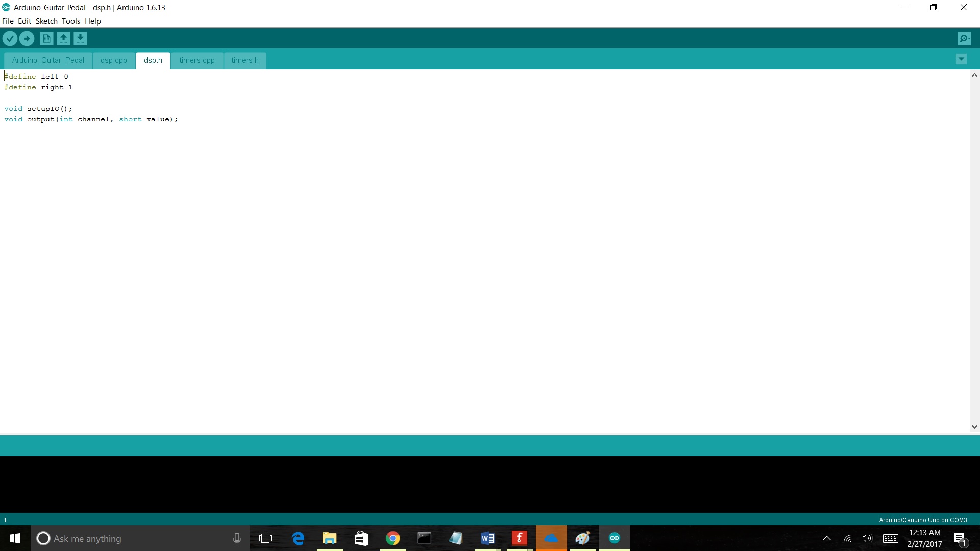
Task: Click the Save sketch down-arrow icon
Action: tap(80, 38)
